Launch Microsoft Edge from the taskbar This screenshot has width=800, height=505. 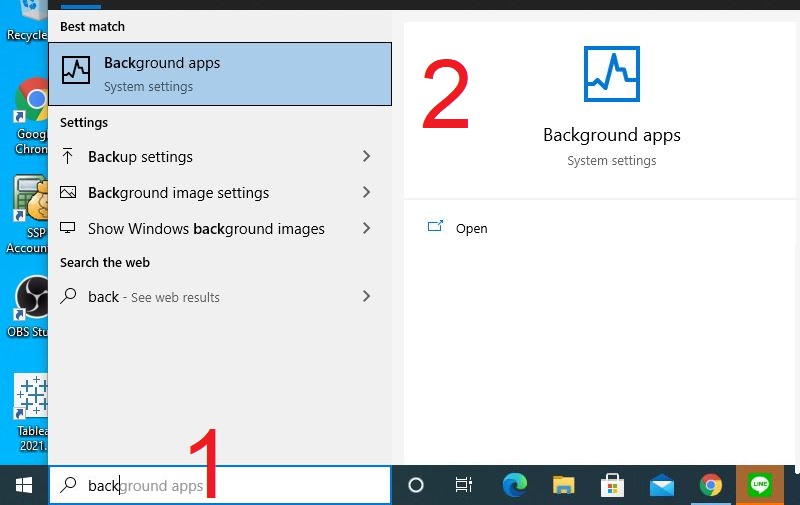(514, 485)
